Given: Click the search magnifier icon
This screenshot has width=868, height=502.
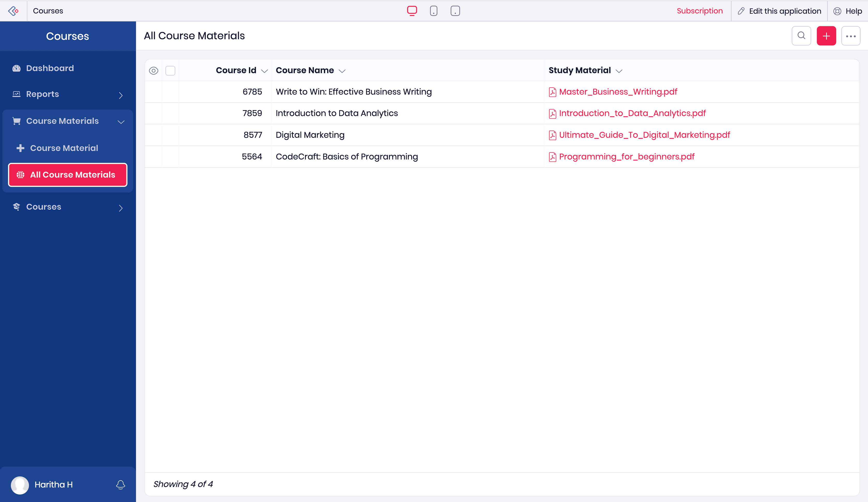Looking at the screenshot, I should 801,36.
